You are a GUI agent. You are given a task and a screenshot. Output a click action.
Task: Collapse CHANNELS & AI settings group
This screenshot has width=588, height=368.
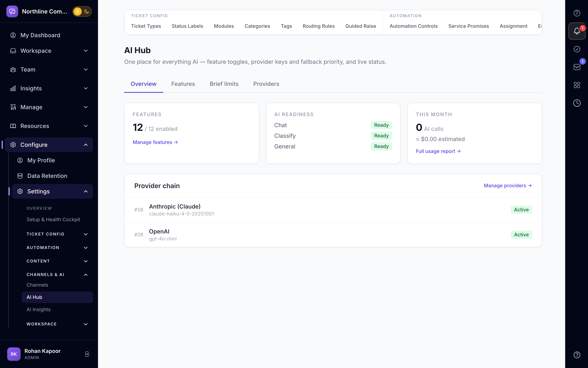[x=57, y=275]
